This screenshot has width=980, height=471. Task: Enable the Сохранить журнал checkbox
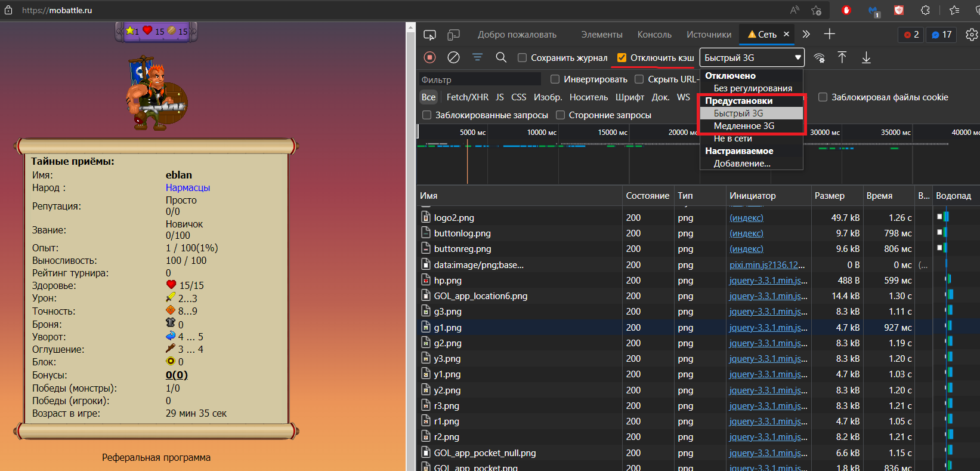[523, 58]
